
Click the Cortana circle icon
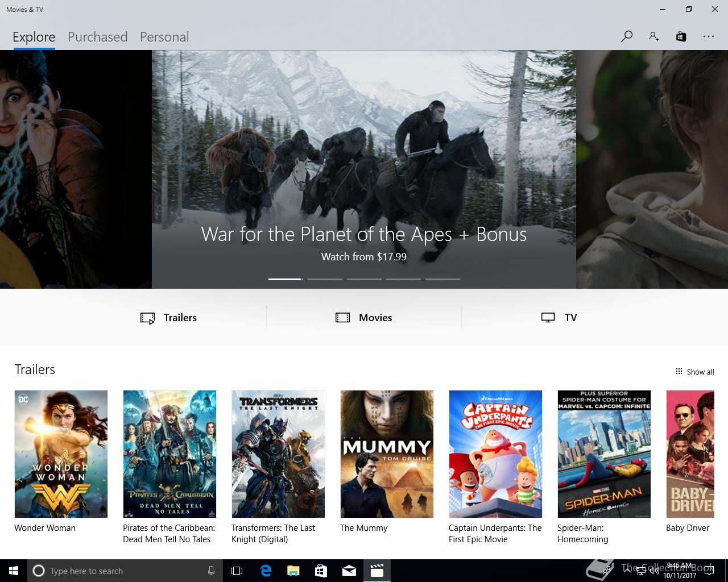[39, 571]
